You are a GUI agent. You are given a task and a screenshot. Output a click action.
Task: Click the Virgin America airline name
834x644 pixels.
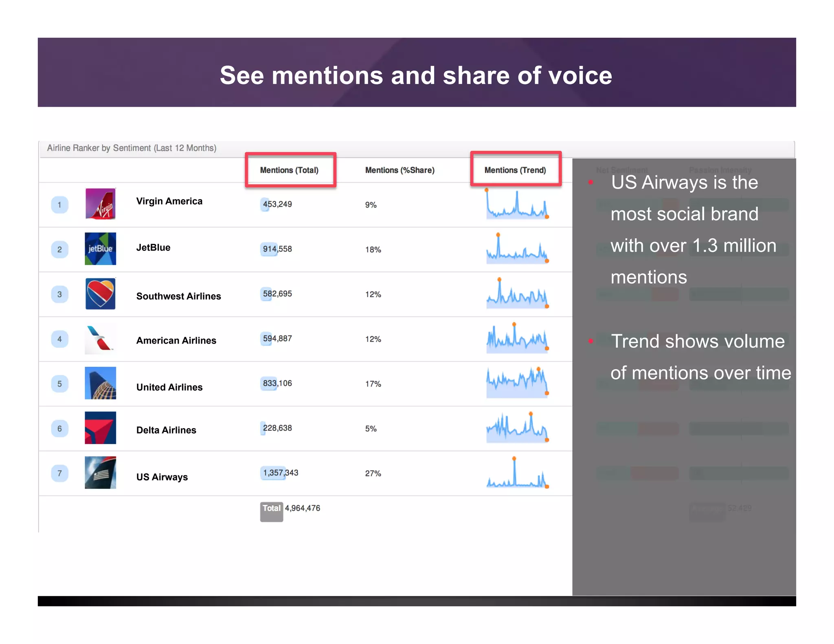169,201
